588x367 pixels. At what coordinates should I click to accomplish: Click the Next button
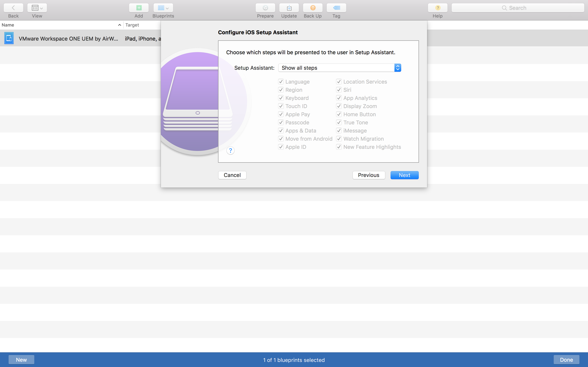pos(404,175)
